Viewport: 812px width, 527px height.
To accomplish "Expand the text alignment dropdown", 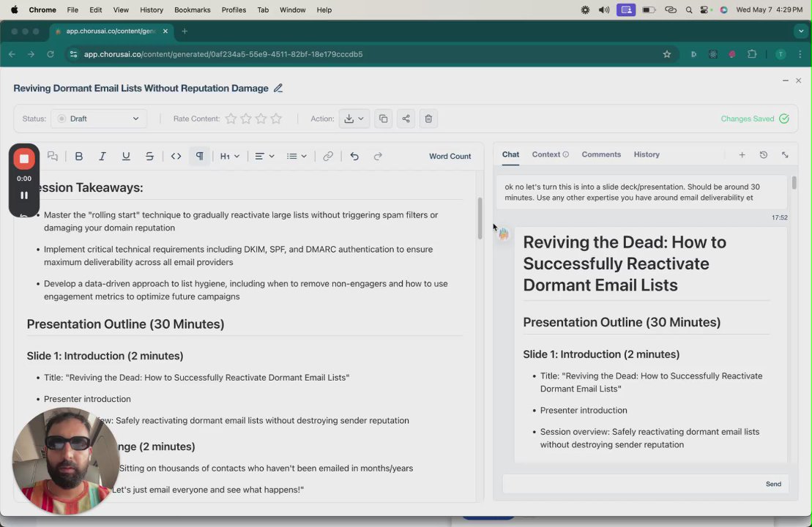I will 264,156.
